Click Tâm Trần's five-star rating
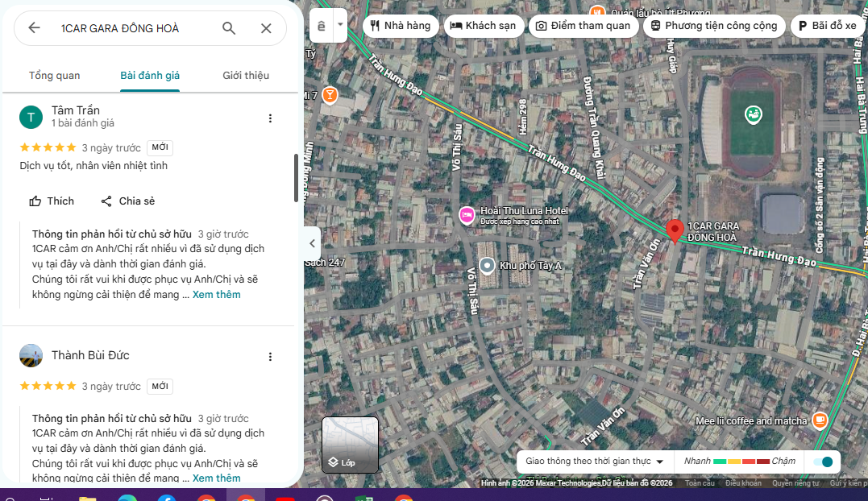The height and width of the screenshot is (501, 868). [48, 147]
